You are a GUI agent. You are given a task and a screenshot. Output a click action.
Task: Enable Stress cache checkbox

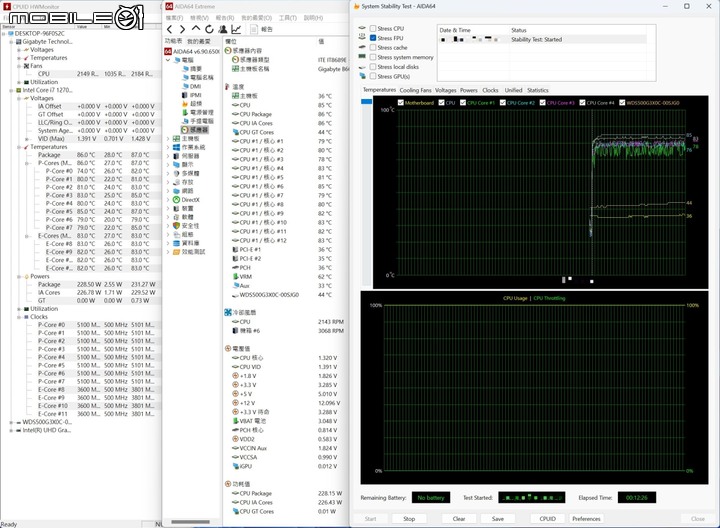coord(373,48)
